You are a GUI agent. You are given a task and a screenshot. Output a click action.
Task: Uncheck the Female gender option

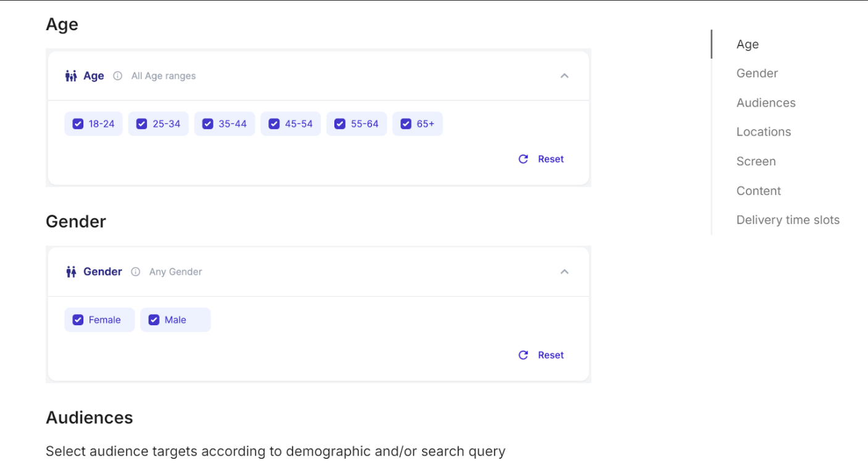pos(78,320)
